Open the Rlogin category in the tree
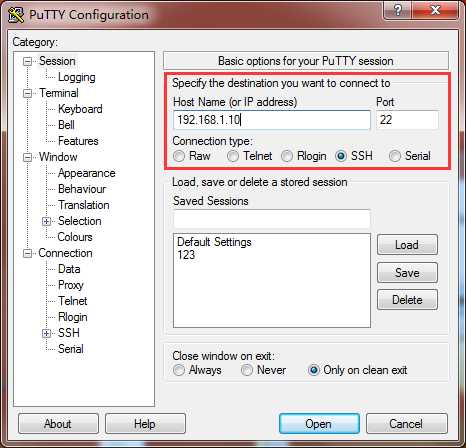Viewport: 466px width, 448px height. point(73,317)
